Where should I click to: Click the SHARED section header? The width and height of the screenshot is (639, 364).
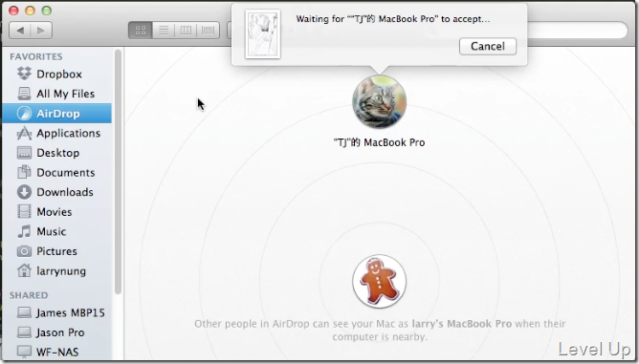click(x=29, y=295)
